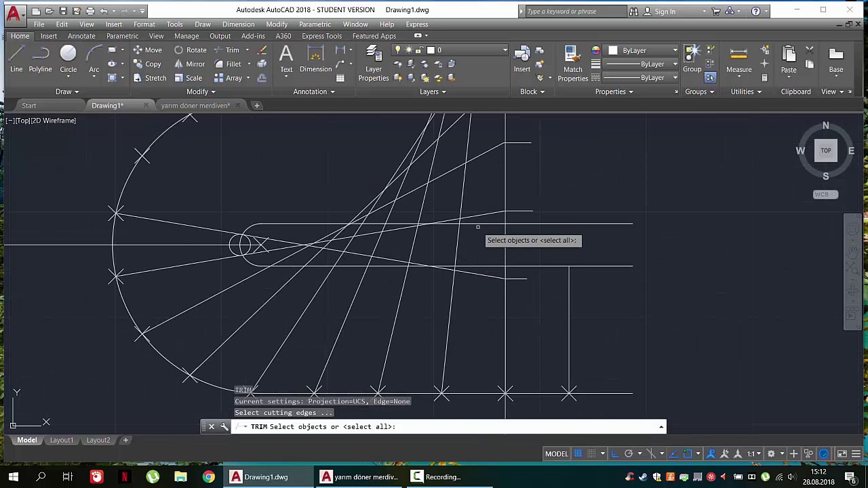868x488 pixels.
Task: Activate the Stretch command
Action: (149, 78)
